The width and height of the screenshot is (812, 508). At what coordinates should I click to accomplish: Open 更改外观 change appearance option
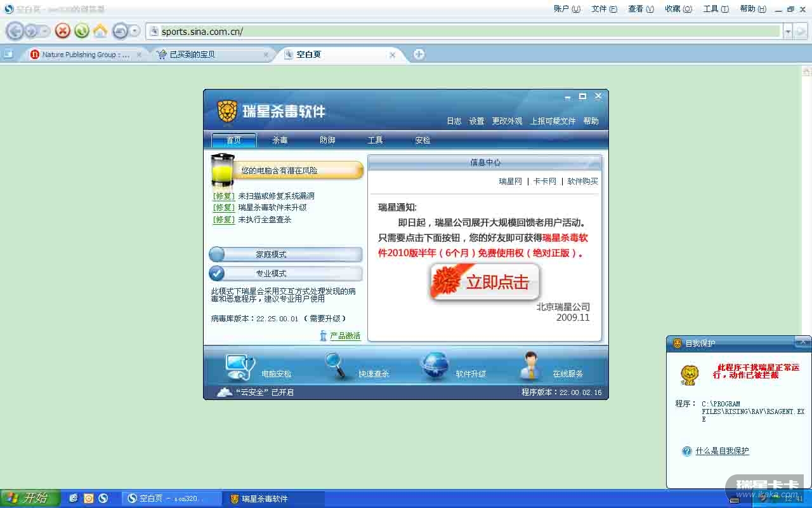pyautogui.click(x=507, y=121)
